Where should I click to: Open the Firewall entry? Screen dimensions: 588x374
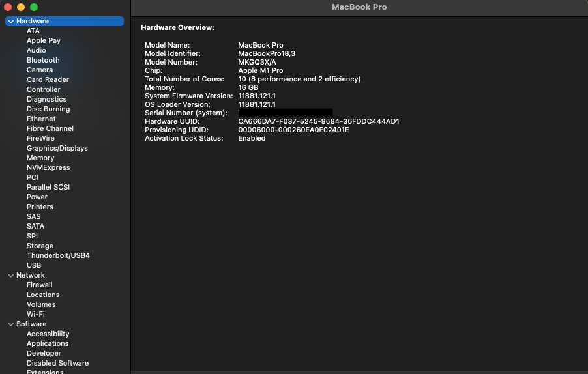(x=40, y=285)
